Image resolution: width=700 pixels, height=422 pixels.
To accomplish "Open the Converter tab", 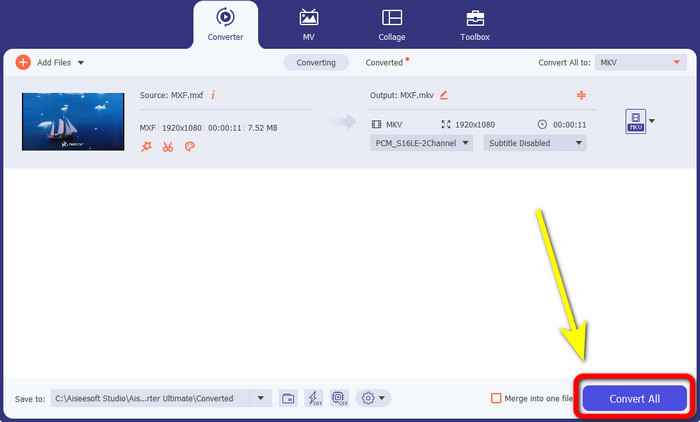I will pyautogui.click(x=225, y=25).
